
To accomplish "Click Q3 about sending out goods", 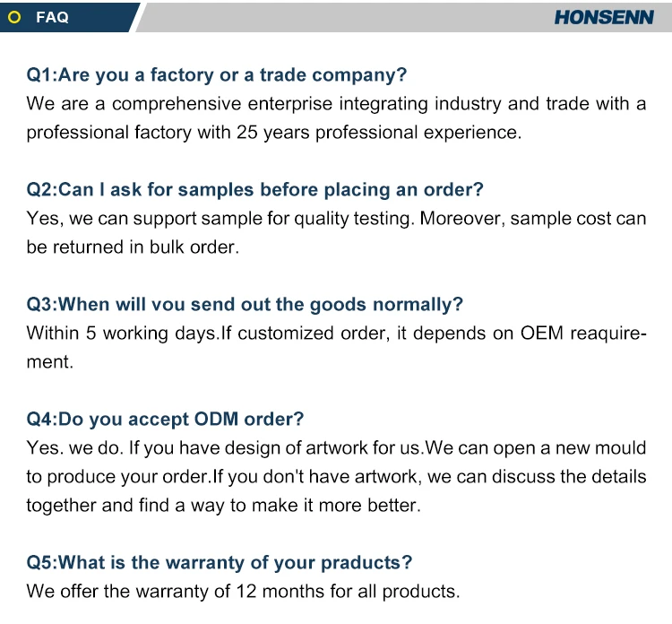I will click(245, 305).
